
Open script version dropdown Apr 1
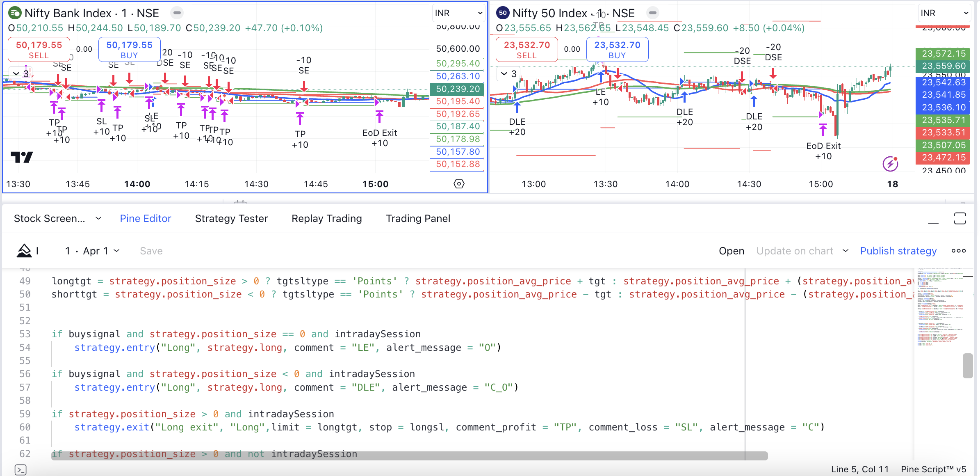point(93,251)
